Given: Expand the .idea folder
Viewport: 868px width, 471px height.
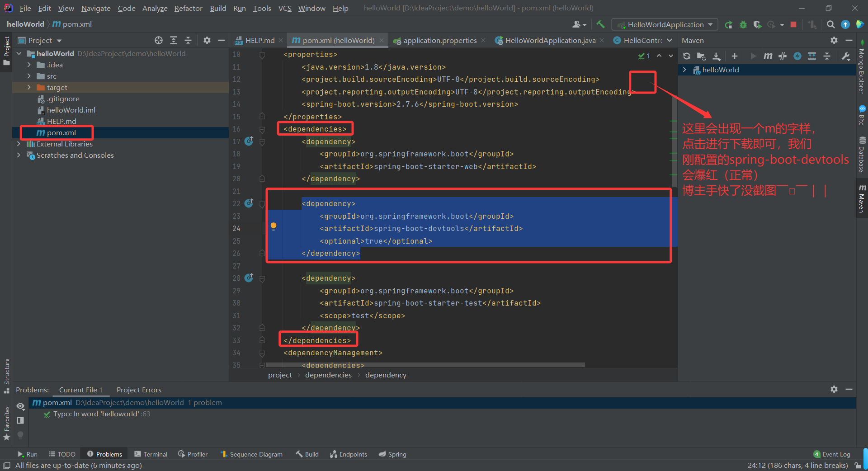Looking at the screenshot, I should point(29,65).
